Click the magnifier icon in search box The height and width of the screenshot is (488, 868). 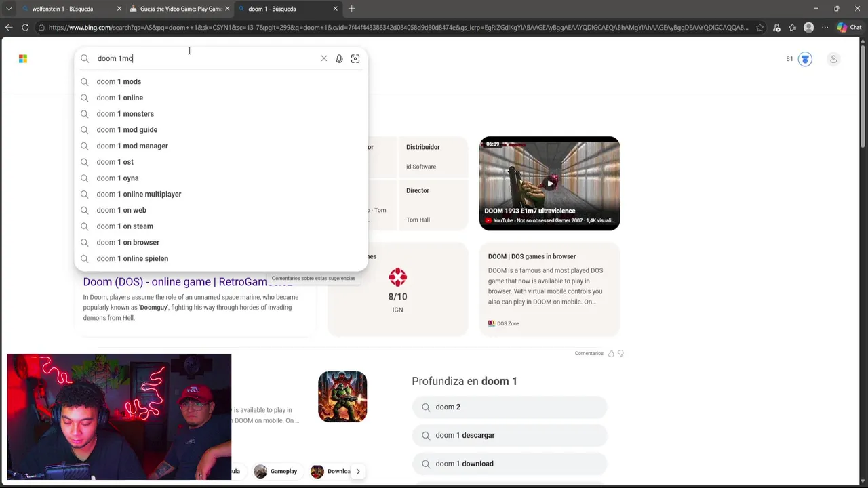(85, 59)
